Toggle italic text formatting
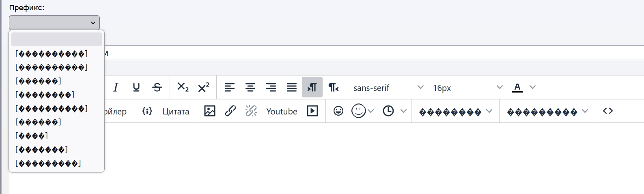The height and width of the screenshot is (194, 644). [116, 87]
